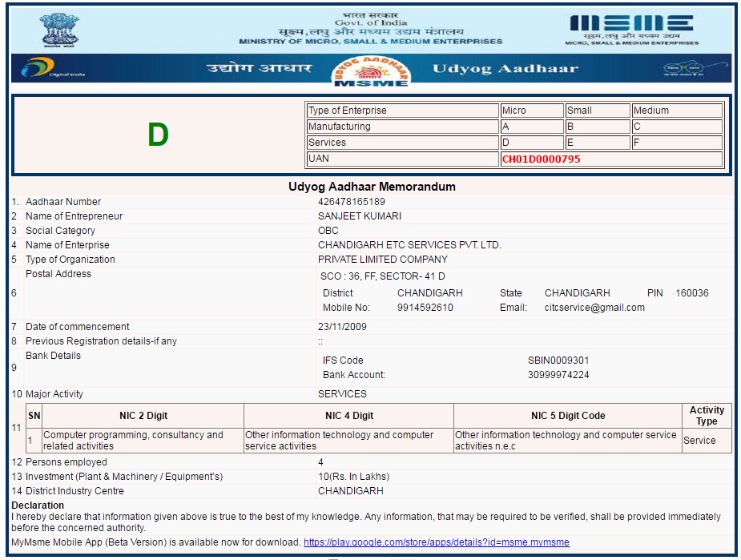Click the mobile number 9914592610
Screen dimensions: 741x560
pos(425,308)
